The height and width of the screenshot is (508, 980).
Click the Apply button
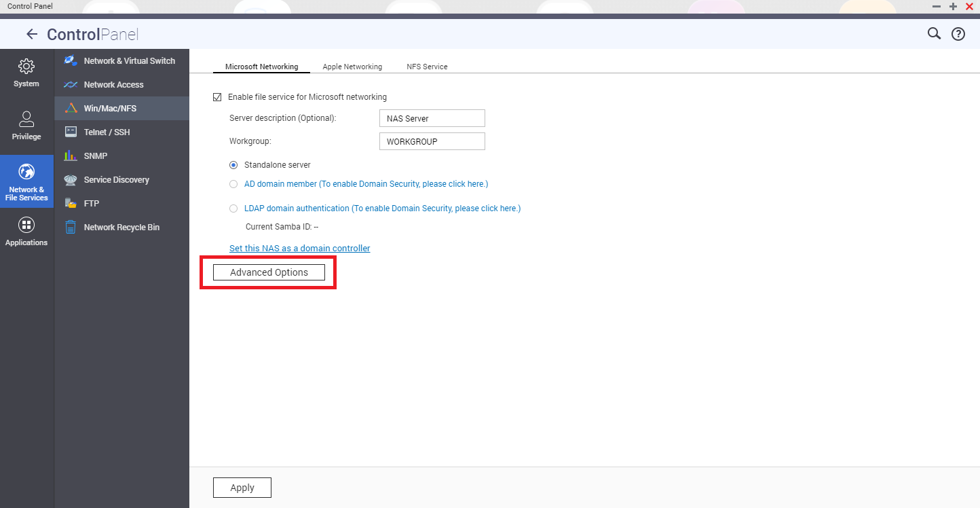coord(242,488)
